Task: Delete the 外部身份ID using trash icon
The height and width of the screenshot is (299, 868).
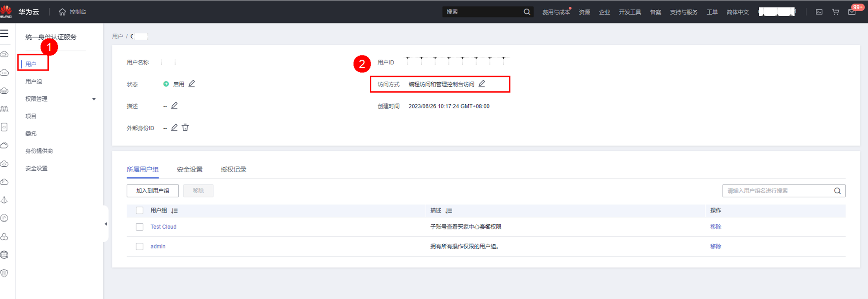Action: click(185, 127)
